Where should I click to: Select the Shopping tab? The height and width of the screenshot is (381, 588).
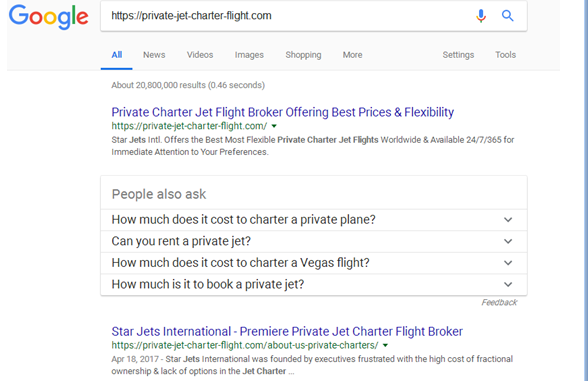(x=303, y=55)
